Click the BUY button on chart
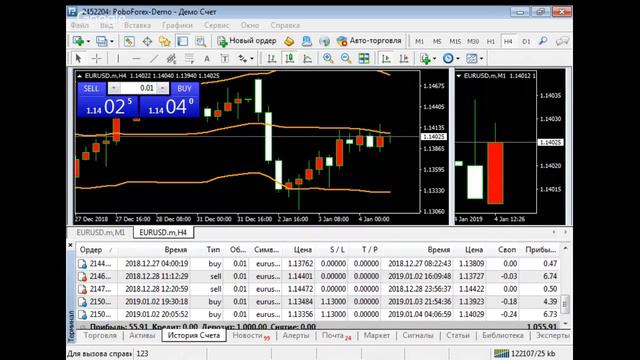Image resolution: width=640 pixels, height=360 pixels. pyautogui.click(x=184, y=89)
